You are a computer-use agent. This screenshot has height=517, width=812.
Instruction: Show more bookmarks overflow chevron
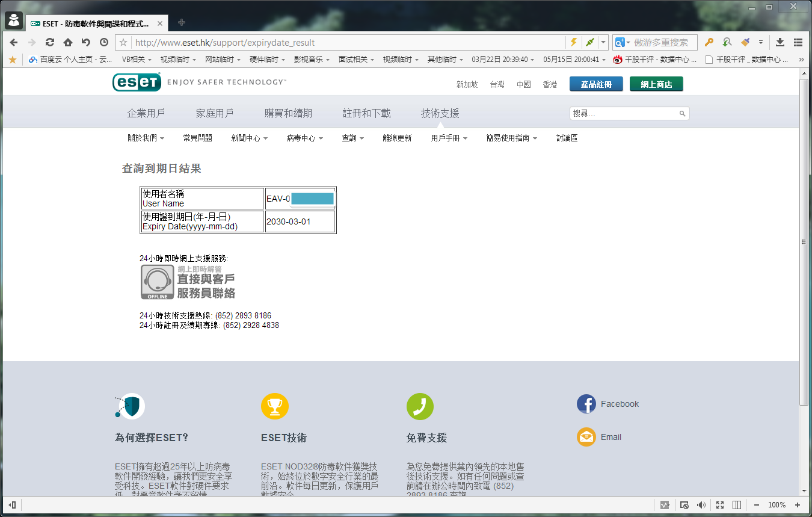point(801,60)
